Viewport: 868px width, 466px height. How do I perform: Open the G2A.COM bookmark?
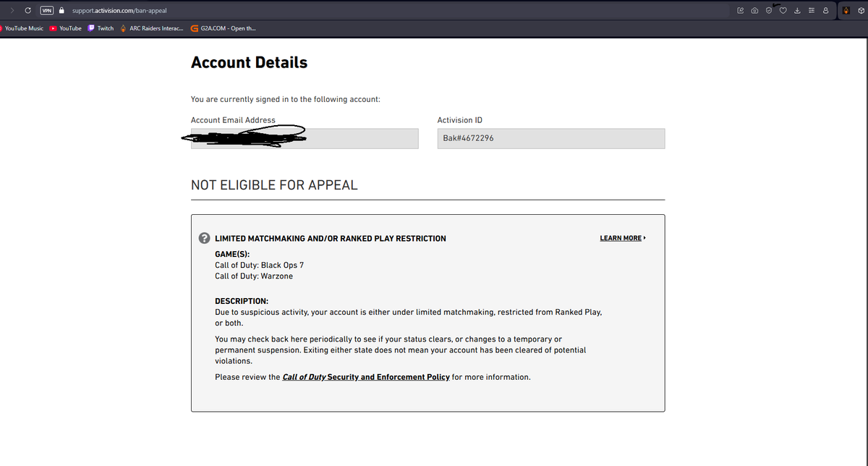223,28
